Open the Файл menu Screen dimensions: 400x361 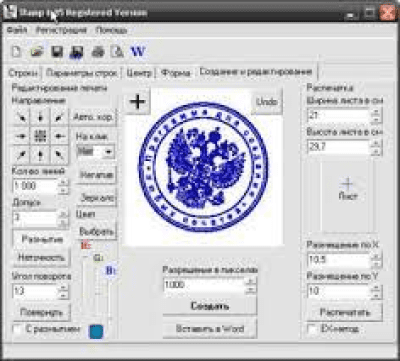click(17, 30)
